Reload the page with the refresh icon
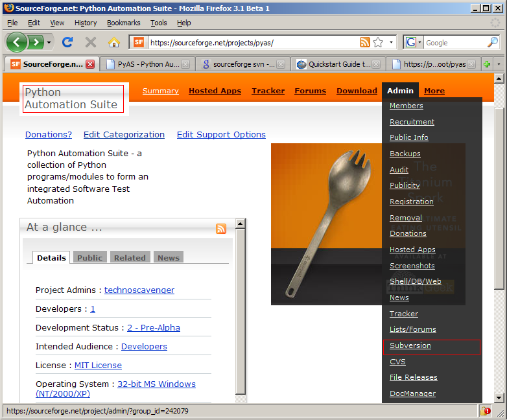The image size is (507, 420). point(67,42)
